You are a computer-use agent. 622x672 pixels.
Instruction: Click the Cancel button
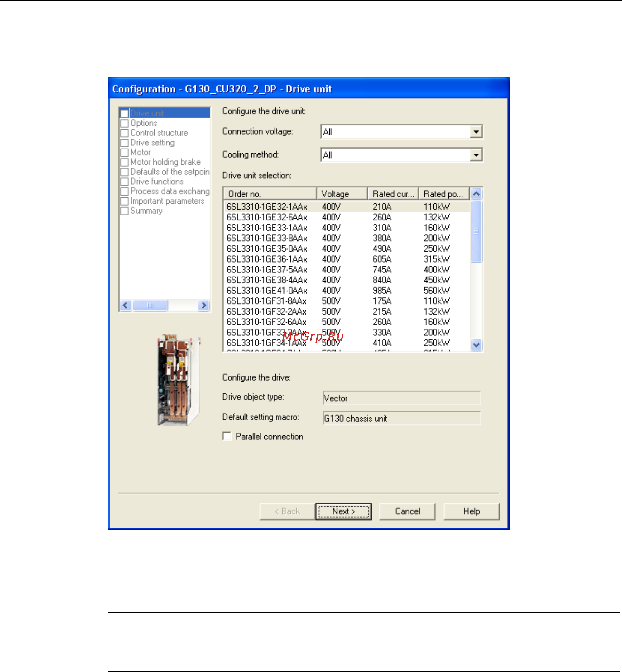click(407, 511)
